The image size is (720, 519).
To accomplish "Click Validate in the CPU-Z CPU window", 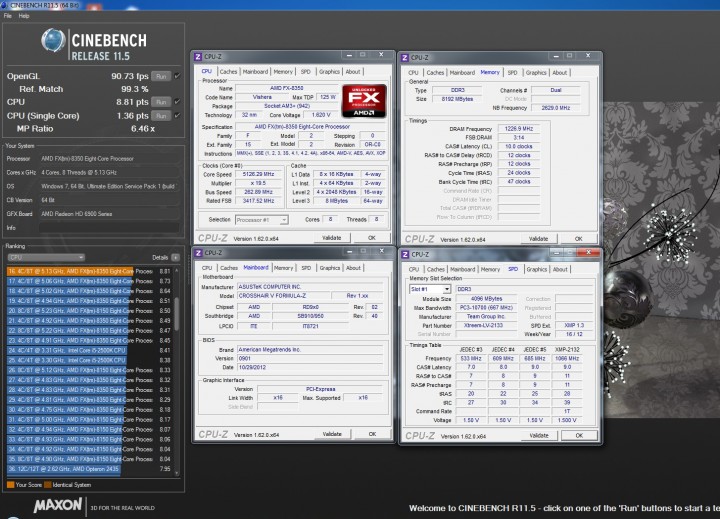I will [332, 238].
